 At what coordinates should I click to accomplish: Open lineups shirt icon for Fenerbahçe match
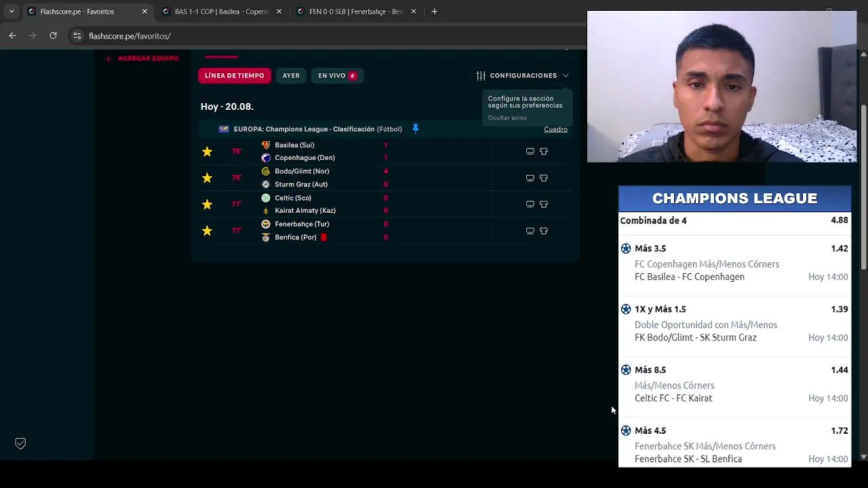544,230
